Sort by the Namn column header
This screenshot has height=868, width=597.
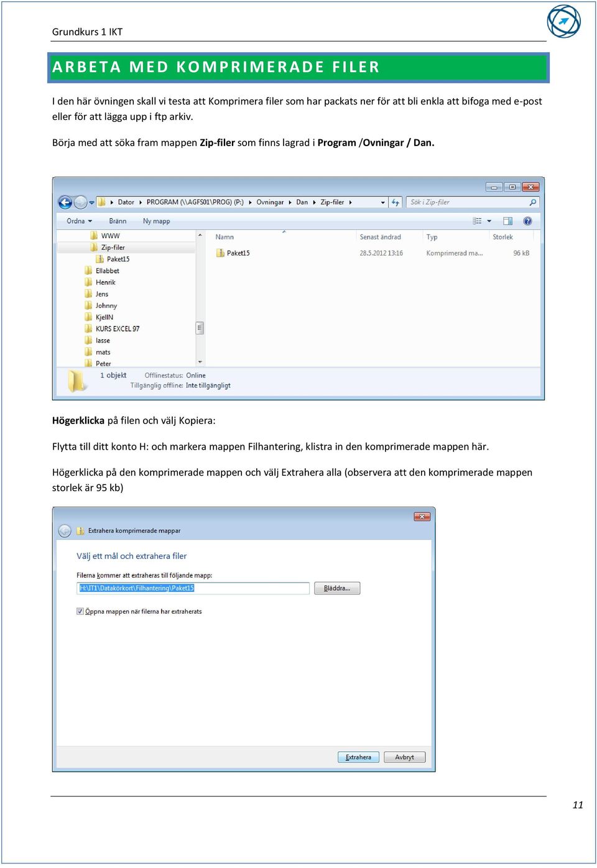pyautogui.click(x=224, y=238)
